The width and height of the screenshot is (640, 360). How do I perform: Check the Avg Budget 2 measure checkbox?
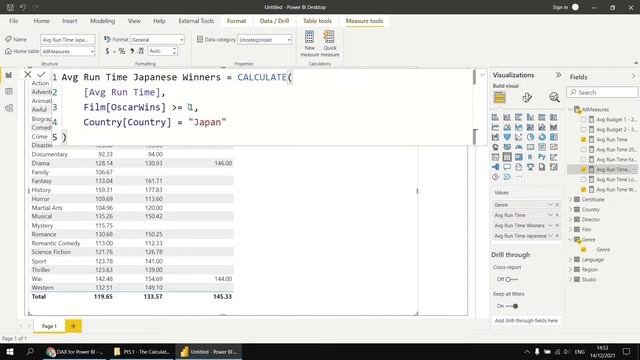pyautogui.click(x=583, y=129)
